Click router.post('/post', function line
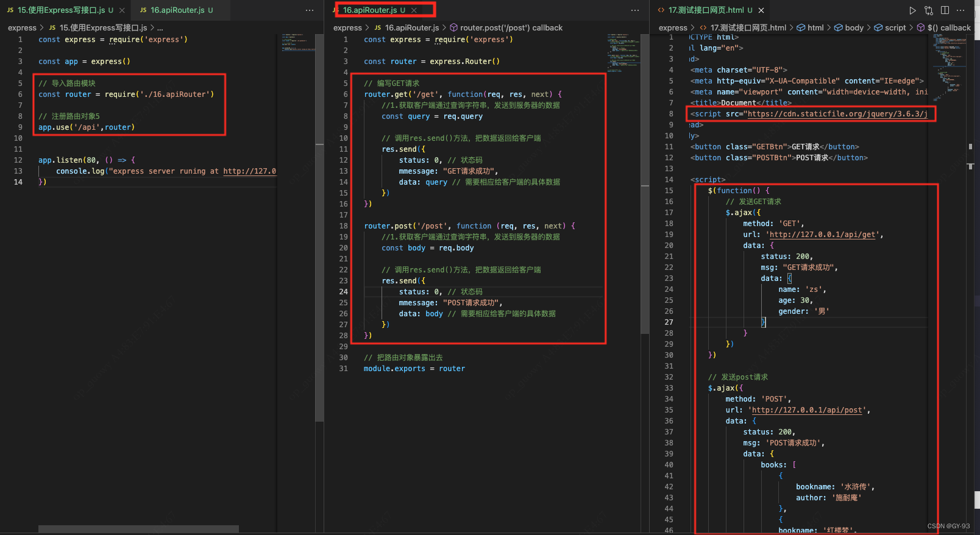Image resolution: width=980 pixels, height=535 pixels. [469, 226]
